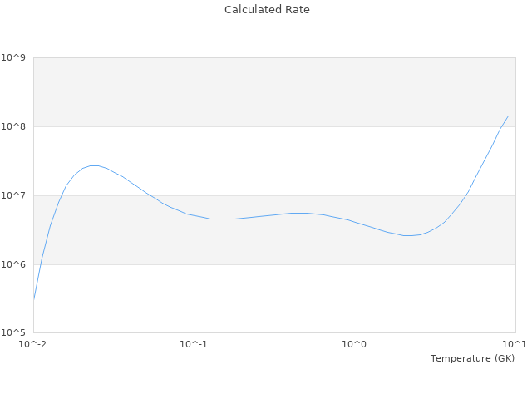Click the curve's first peak near 10^-2
The width and height of the screenshot is (532, 399).
[96, 165]
